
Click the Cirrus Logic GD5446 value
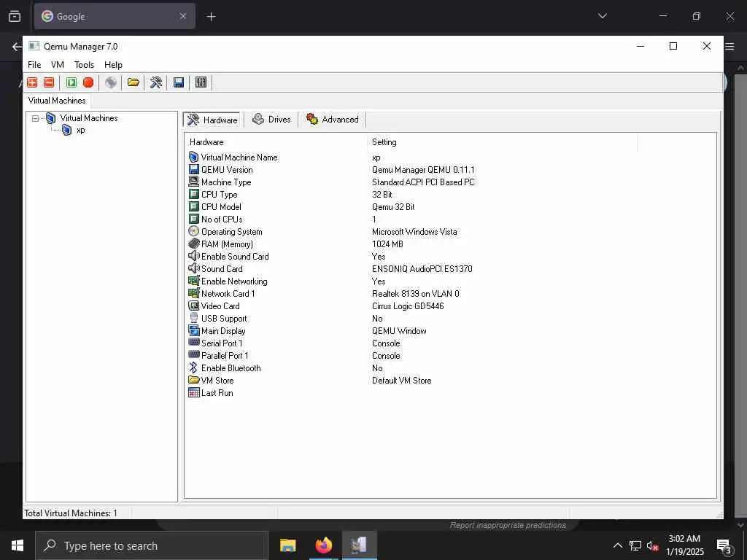click(408, 306)
